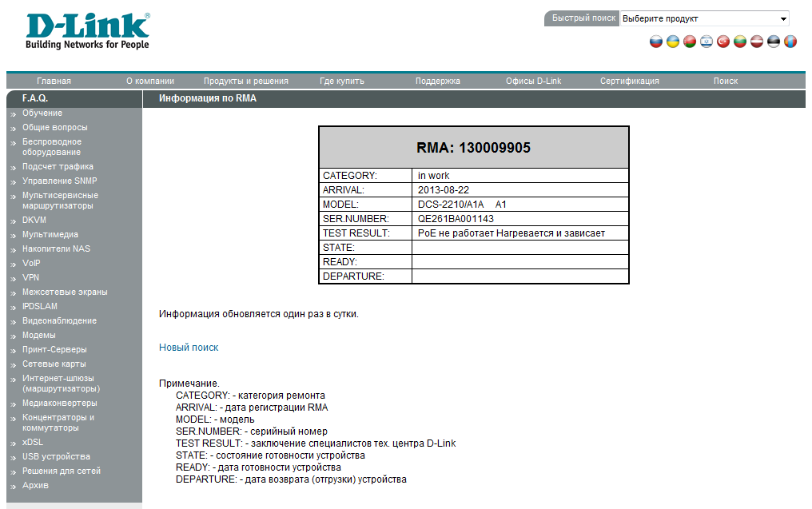
Task: Open 'Подсчет трафика' sidebar link
Action: tap(58, 167)
